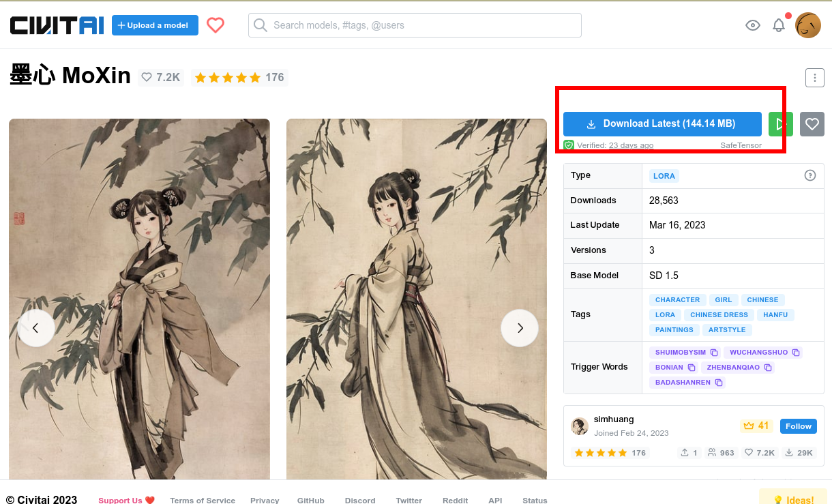832x504 pixels.
Task: Favorite the model with gray heart button
Action: coord(812,124)
